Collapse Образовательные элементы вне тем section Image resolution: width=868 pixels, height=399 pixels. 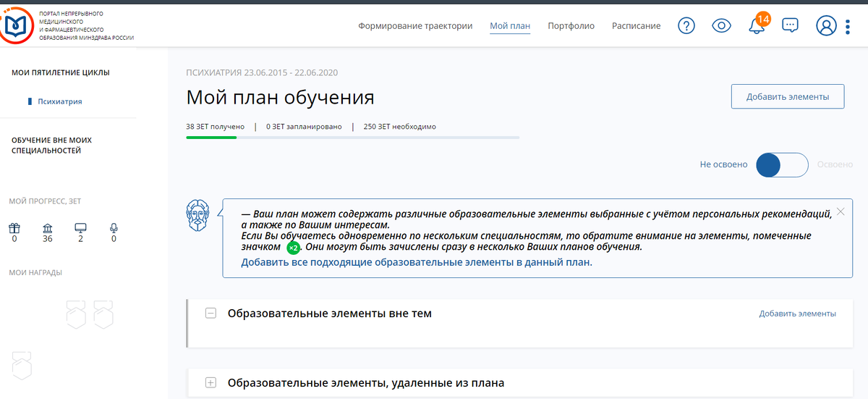(210, 314)
